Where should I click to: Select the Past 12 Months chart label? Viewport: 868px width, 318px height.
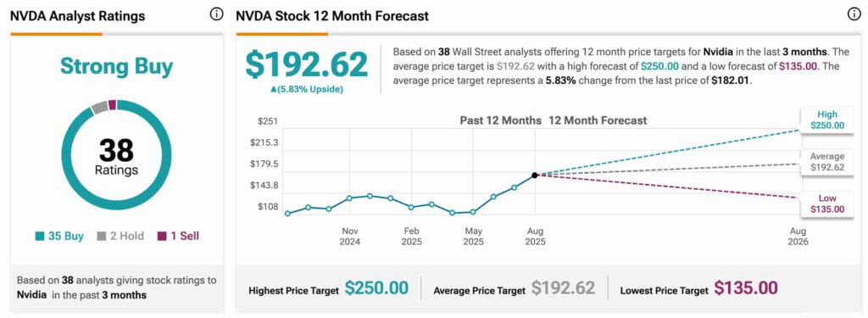point(501,120)
